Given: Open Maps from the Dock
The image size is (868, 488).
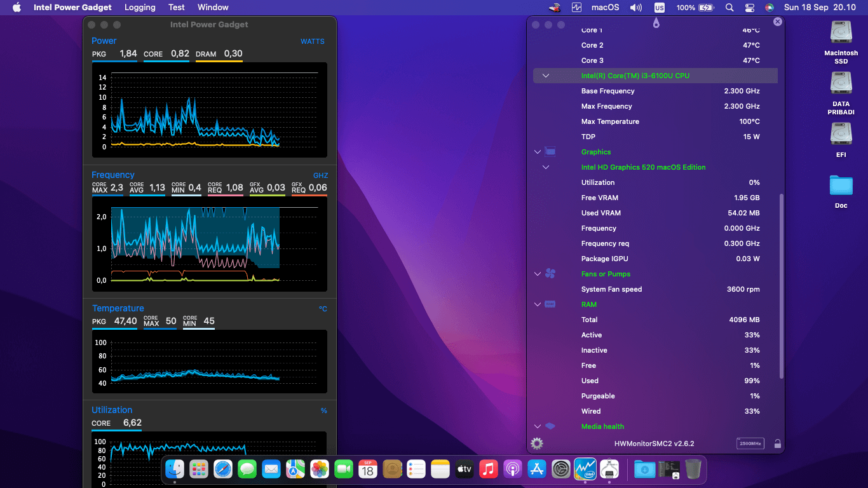Looking at the screenshot, I should (x=295, y=470).
